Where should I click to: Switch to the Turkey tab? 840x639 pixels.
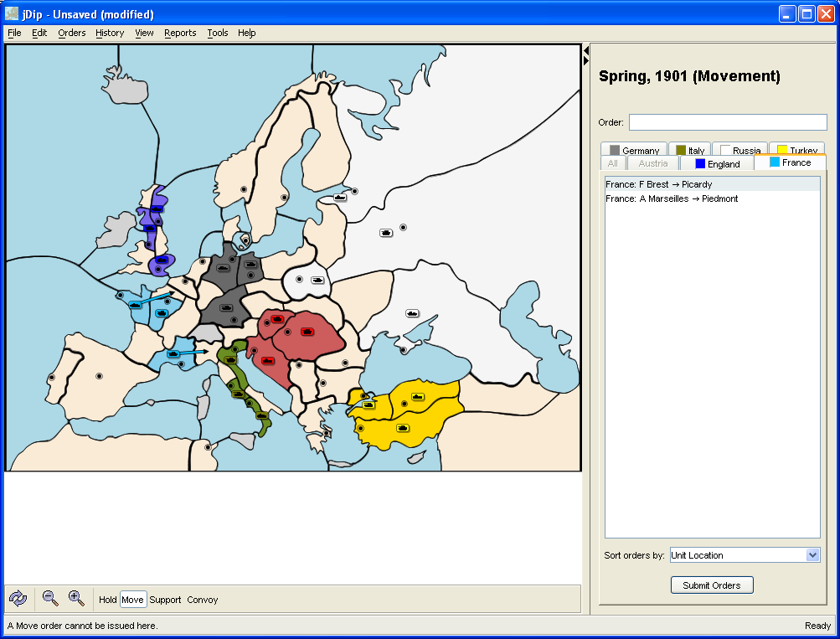[797, 149]
